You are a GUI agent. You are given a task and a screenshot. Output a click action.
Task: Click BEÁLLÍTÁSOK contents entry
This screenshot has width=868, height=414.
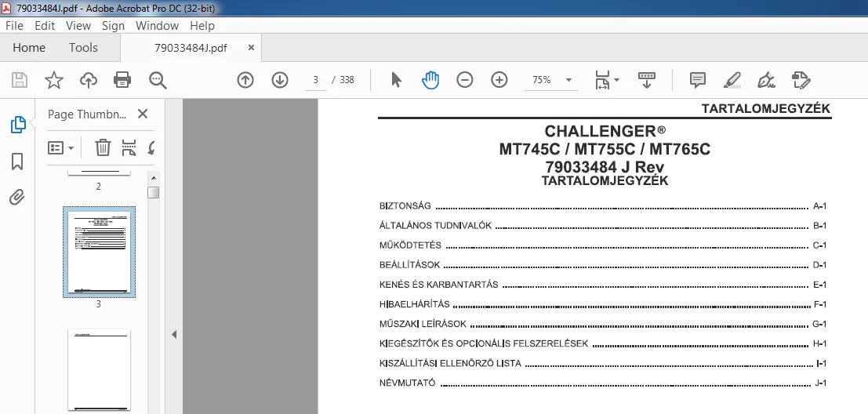(602, 265)
